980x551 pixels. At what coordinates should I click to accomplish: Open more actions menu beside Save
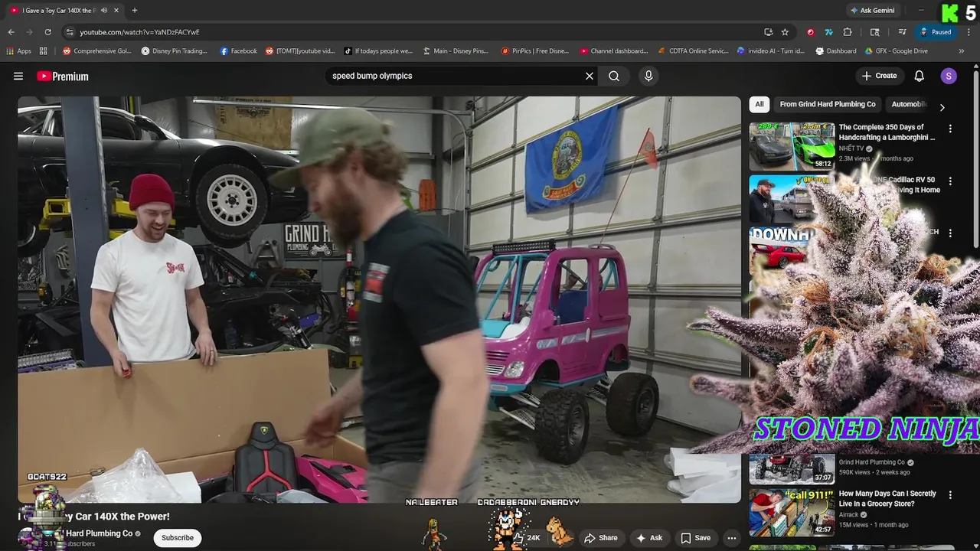pos(732,538)
